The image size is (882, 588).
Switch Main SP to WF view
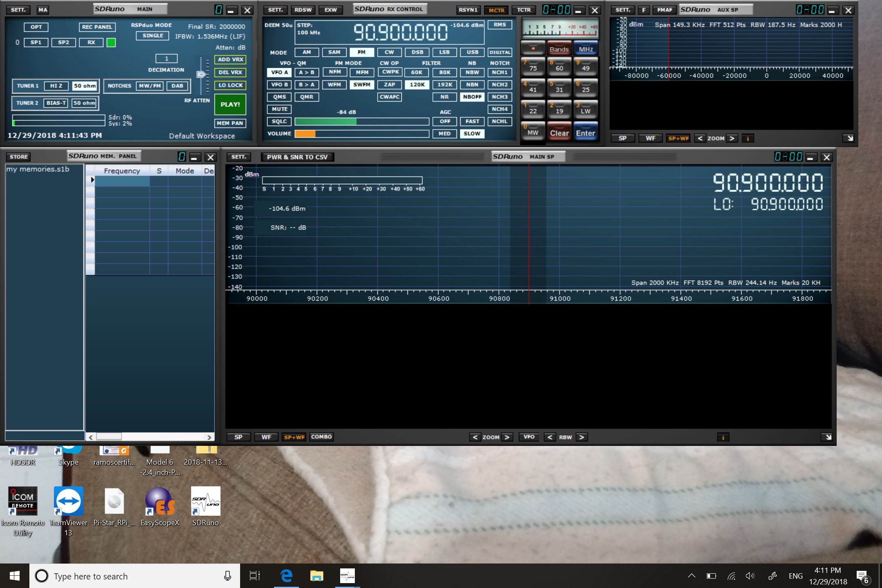pos(266,437)
